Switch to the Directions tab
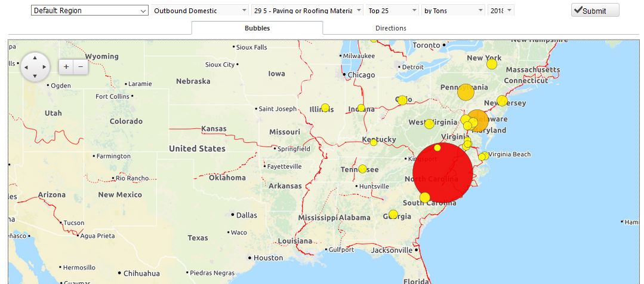This screenshot has width=644, height=284. [390, 28]
